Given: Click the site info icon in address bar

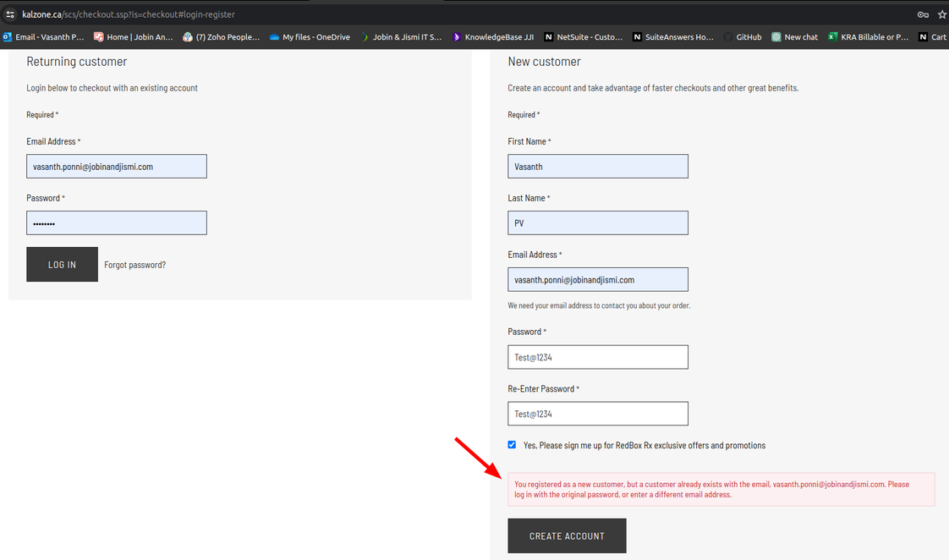Looking at the screenshot, I should coord(10,14).
